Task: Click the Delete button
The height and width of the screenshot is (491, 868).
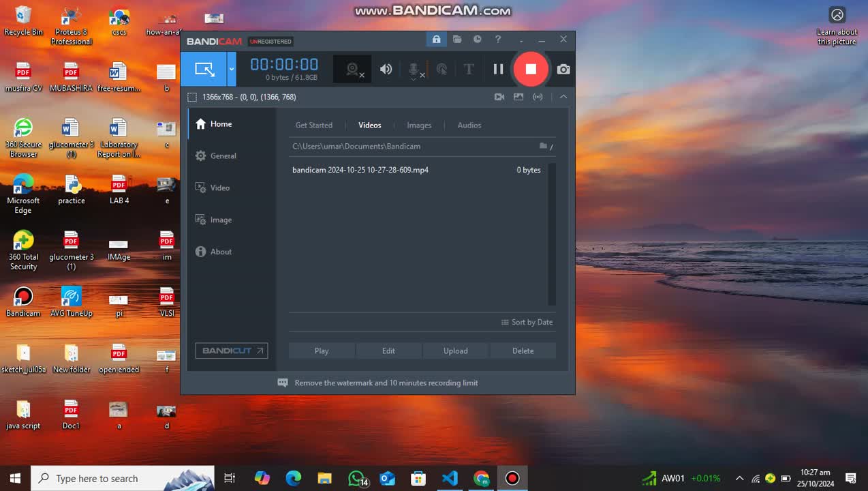Action: [523, 351]
